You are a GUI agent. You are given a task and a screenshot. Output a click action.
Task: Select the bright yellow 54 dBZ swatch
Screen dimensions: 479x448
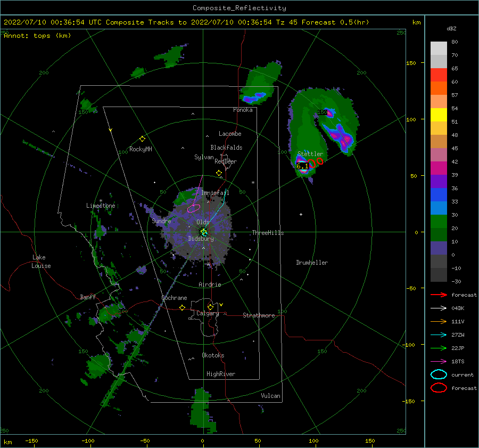click(439, 115)
